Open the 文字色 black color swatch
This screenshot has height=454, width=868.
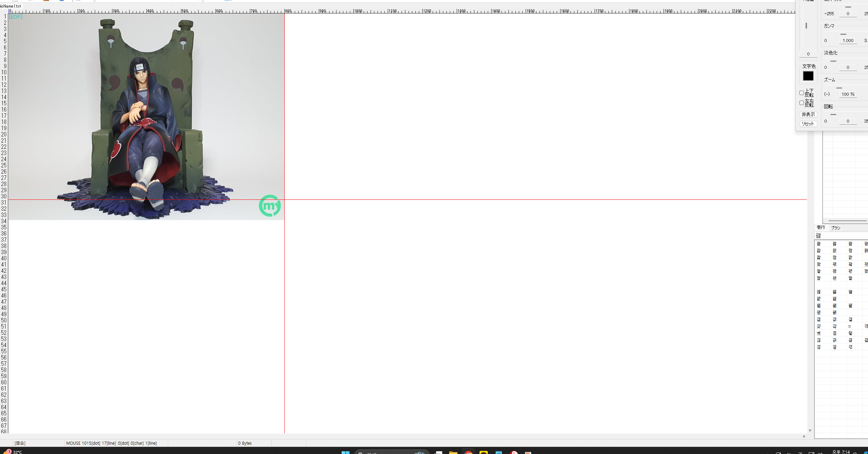point(808,76)
